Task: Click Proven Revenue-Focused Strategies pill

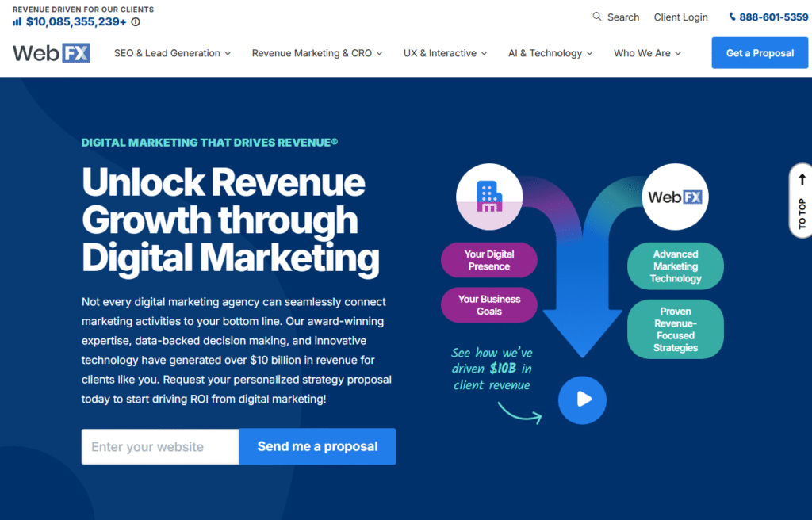Action: pyautogui.click(x=676, y=330)
